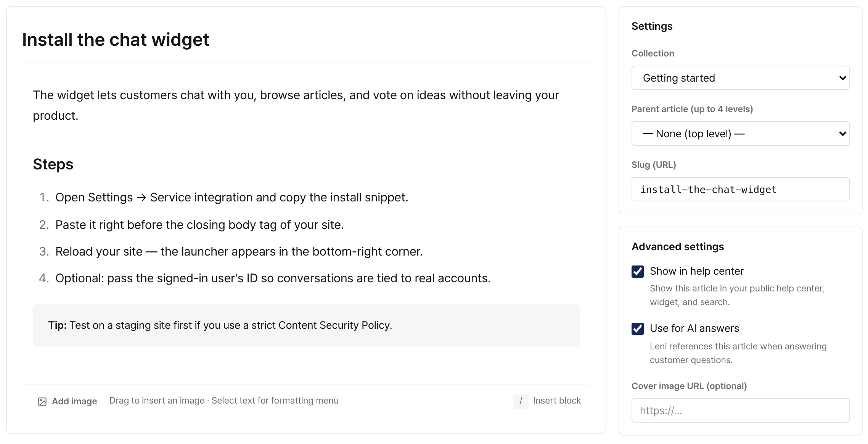The width and height of the screenshot is (868, 444).
Task: Click step 4 about signed-in user's ID
Action: point(273,278)
